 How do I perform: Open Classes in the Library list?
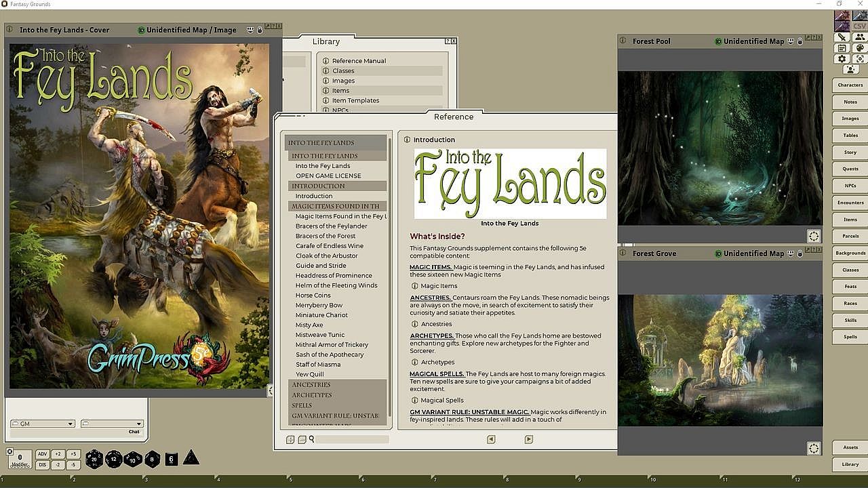click(x=343, y=70)
